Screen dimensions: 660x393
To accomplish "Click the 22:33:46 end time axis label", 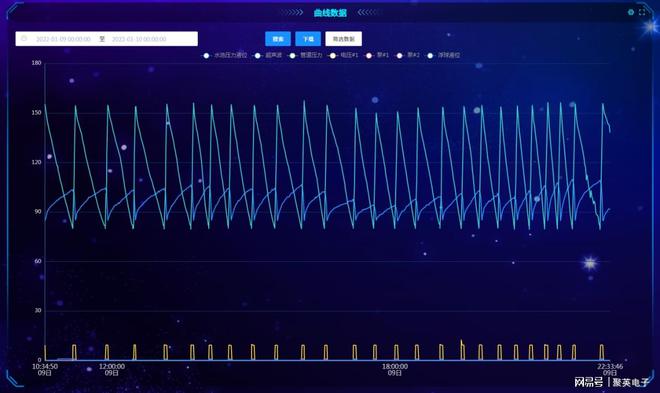I will 610,369.
